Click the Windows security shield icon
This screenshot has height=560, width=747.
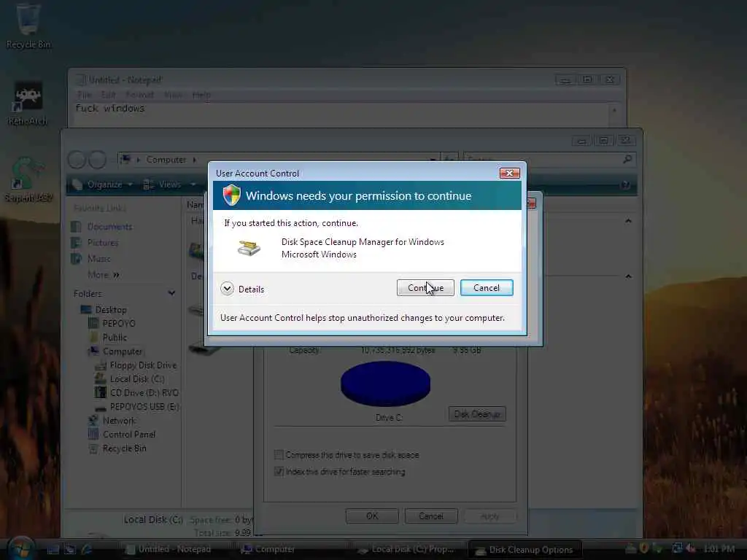click(231, 195)
